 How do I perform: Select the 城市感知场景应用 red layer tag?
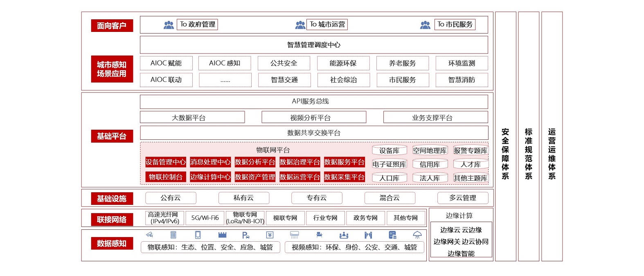[x=112, y=69]
